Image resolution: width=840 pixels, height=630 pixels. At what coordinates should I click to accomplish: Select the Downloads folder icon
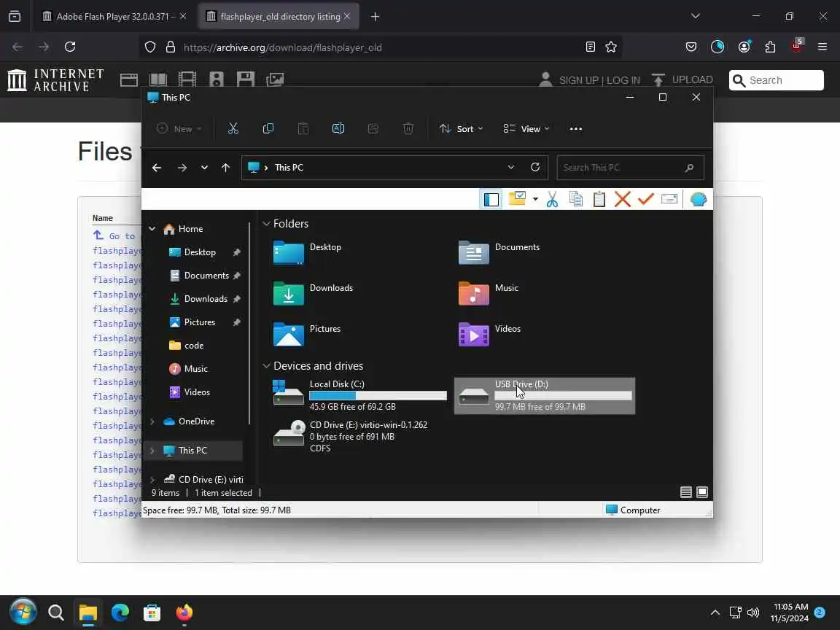pyautogui.click(x=288, y=294)
